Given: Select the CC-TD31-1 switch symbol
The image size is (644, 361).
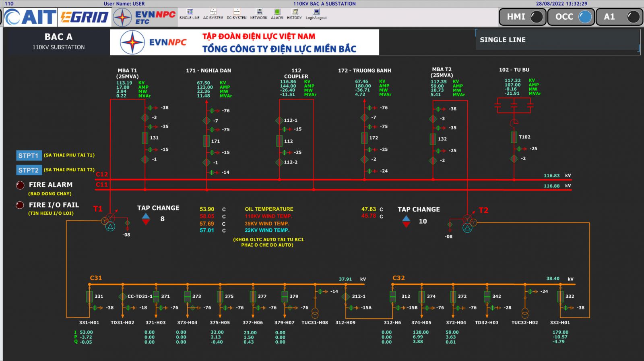Looking at the screenshot, I should tap(122, 297).
